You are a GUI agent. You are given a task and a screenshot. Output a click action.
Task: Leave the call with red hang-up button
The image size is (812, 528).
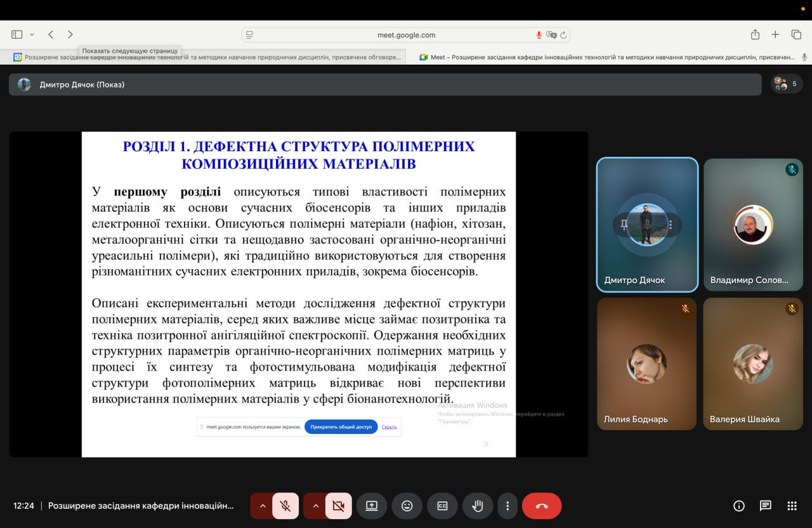pos(542,506)
